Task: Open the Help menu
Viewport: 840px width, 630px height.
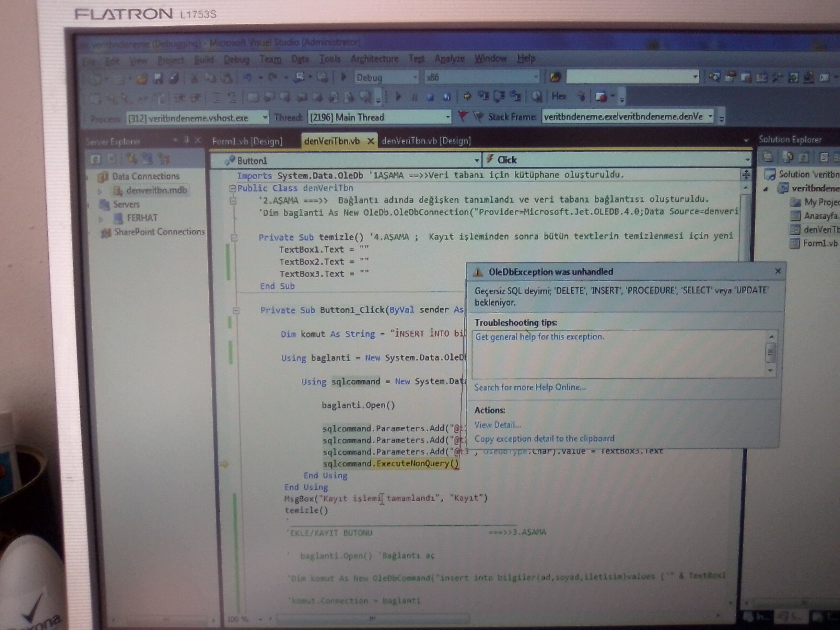Action: tap(526, 58)
